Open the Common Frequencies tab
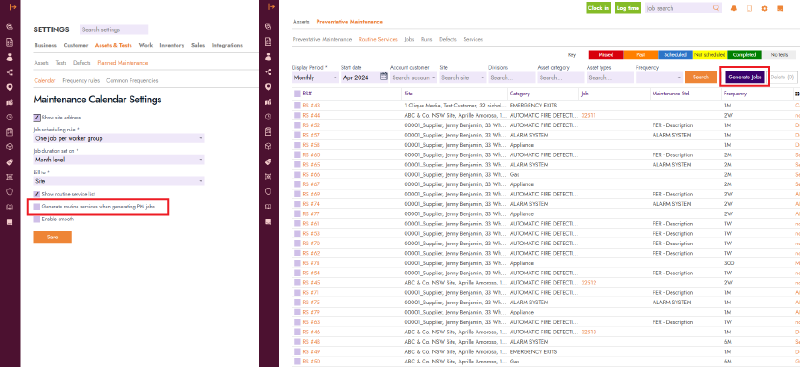The width and height of the screenshot is (800, 367). 132,81
